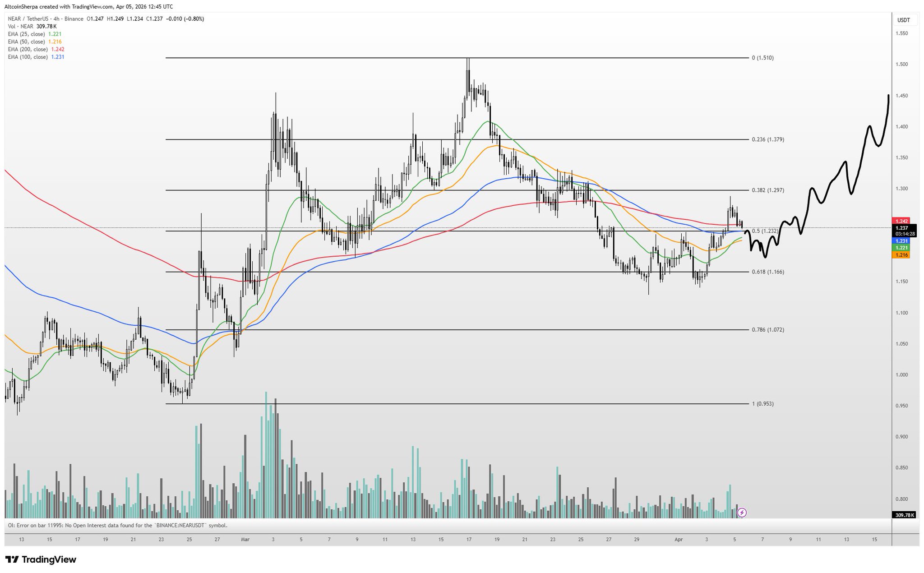Click the OI error message text
The image size is (924, 573).
point(117,526)
